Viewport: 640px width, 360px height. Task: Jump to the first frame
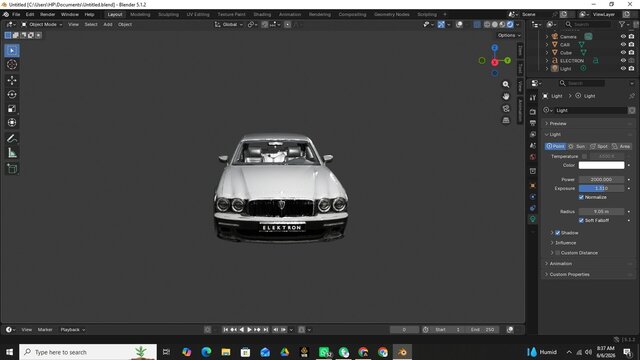pyautogui.click(x=225, y=329)
